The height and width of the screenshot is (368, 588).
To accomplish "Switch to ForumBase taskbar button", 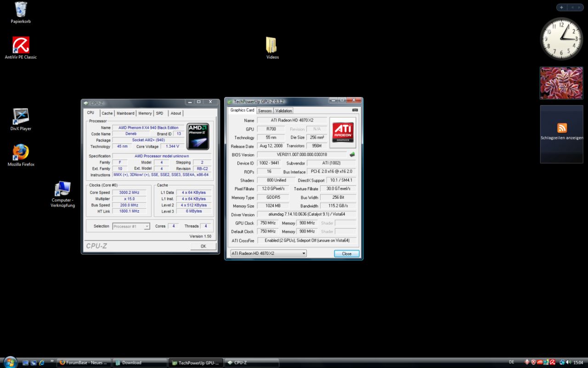I will 84,362.
